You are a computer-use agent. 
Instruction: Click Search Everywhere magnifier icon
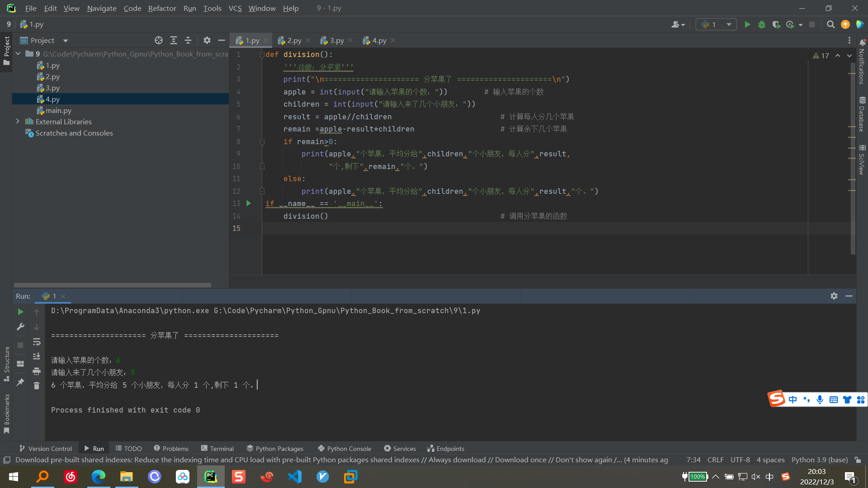tap(830, 25)
